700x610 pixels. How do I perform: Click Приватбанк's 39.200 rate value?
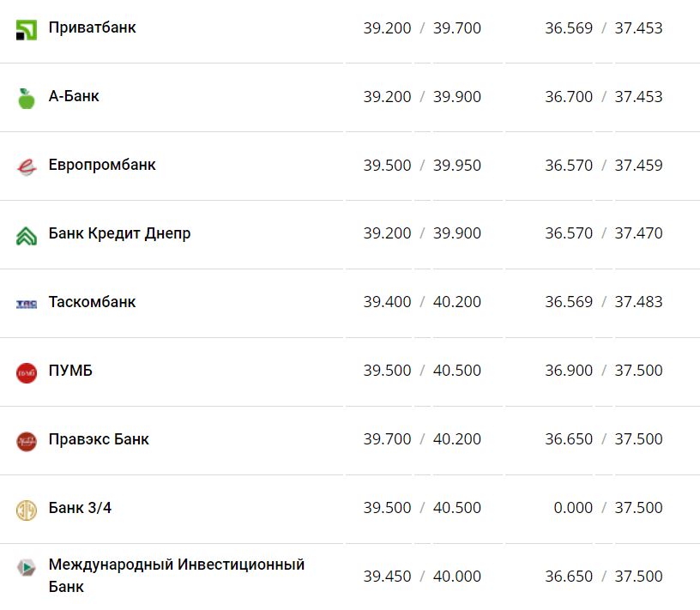(387, 28)
